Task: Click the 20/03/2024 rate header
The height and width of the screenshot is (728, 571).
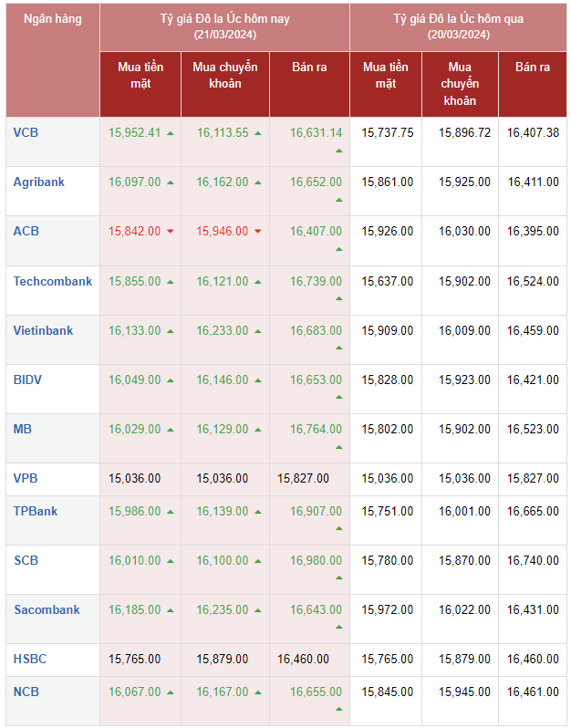Action: click(x=458, y=26)
